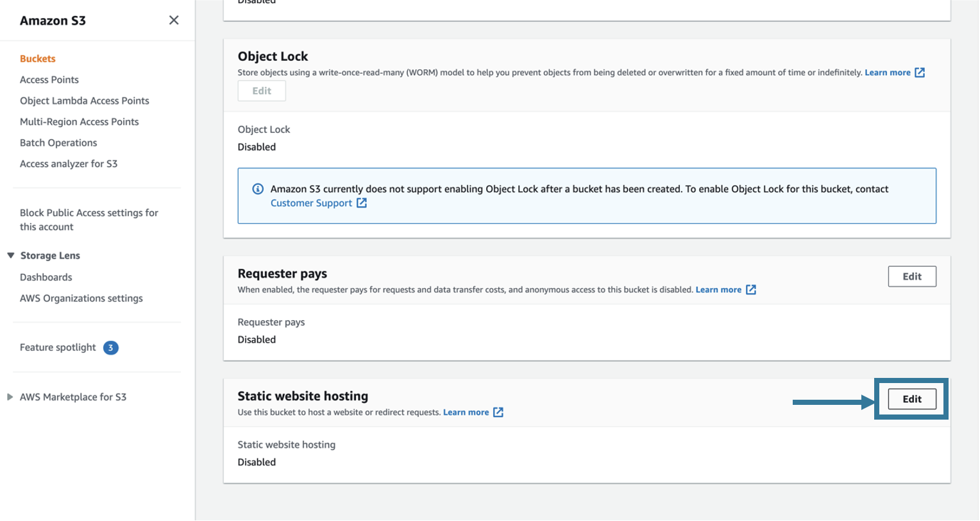The width and height of the screenshot is (980, 521).
Task: Collapse the Storage Lens section
Action: click(x=10, y=255)
